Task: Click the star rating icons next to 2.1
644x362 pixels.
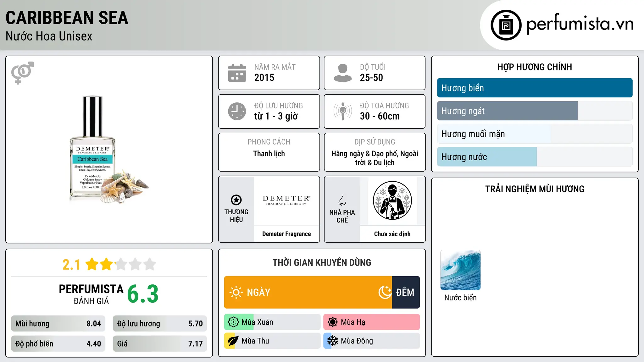Action: tap(121, 264)
